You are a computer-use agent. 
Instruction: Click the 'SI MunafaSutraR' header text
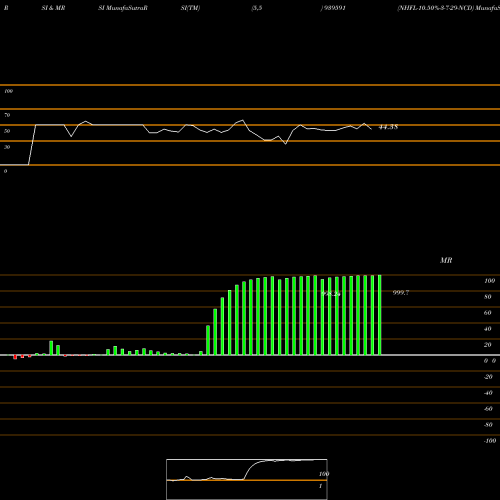[123, 8]
